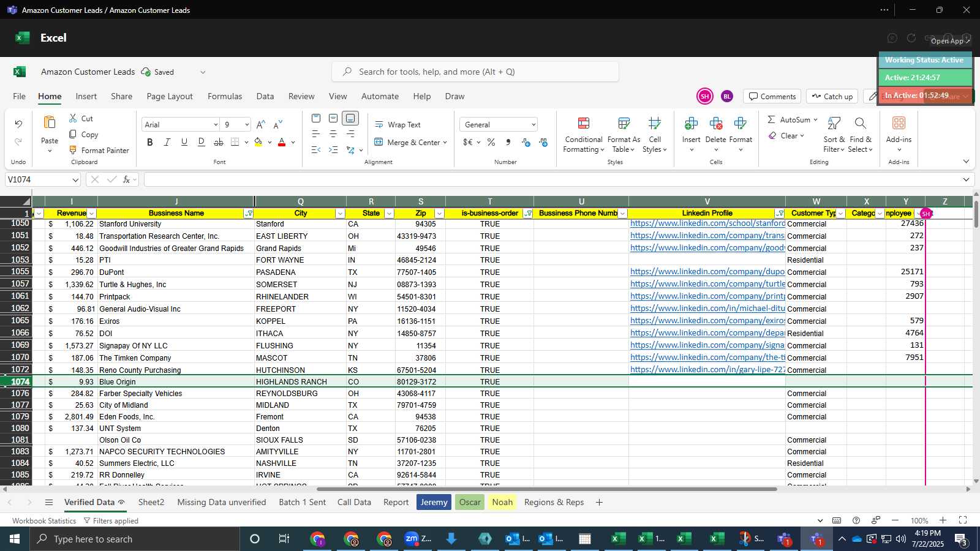Viewport: 980px width, 551px height.
Task: Click the Undo arrow icon
Action: [18, 124]
